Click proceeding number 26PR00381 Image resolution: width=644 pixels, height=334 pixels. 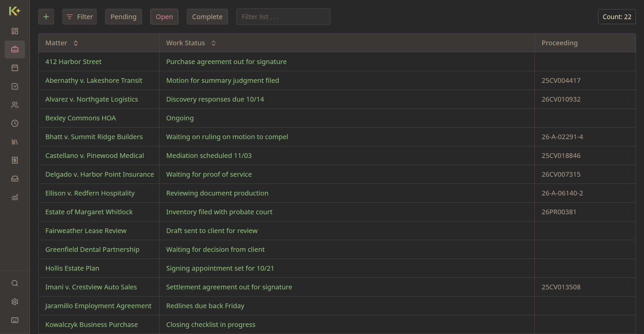(x=559, y=212)
